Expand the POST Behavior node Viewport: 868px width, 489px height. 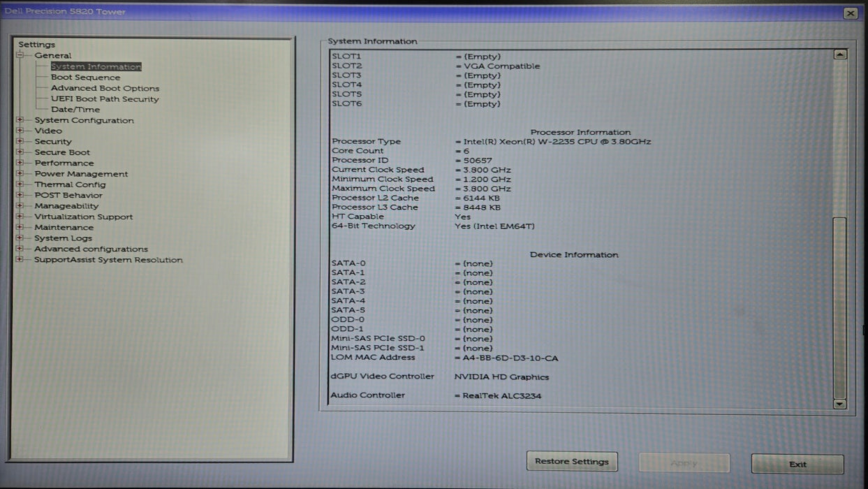(x=20, y=195)
